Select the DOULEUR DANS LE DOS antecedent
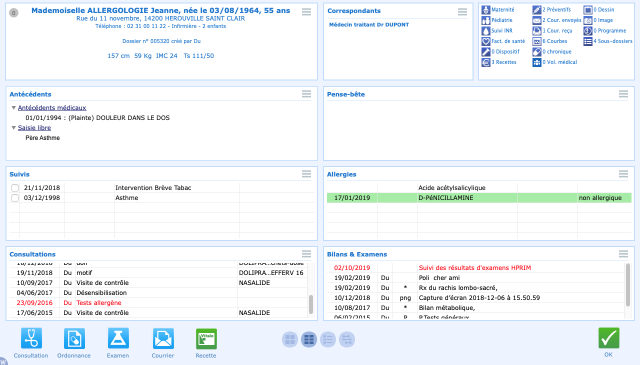Screen dimensions: 640x365 pos(98,118)
